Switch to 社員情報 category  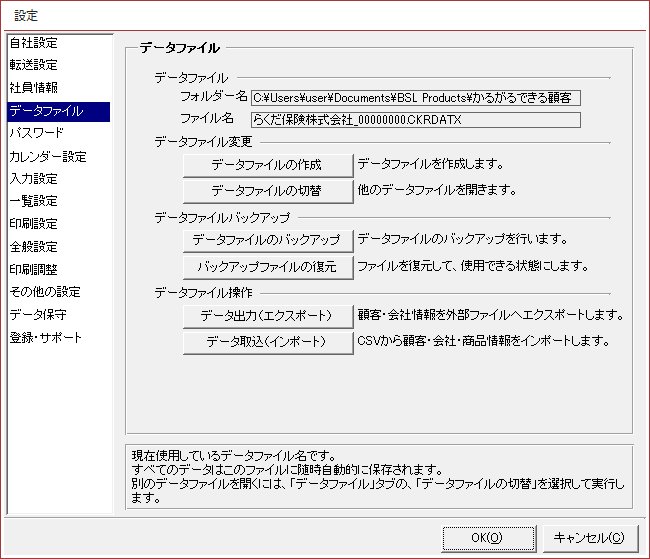[33, 88]
